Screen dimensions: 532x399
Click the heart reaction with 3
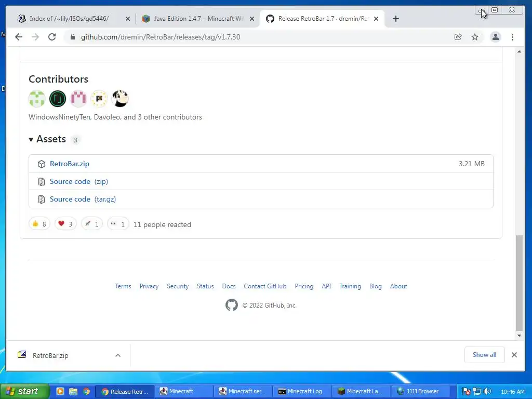(x=65, y=224)
